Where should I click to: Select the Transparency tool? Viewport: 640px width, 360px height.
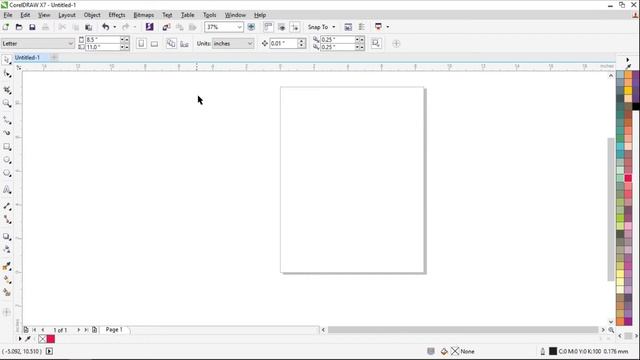[x=7, y=249]
